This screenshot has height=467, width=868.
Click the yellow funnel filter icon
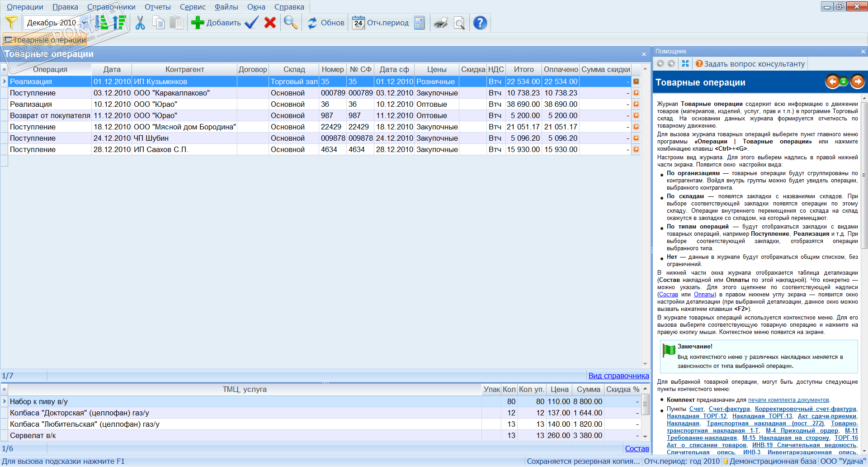[x=11, y=23]
